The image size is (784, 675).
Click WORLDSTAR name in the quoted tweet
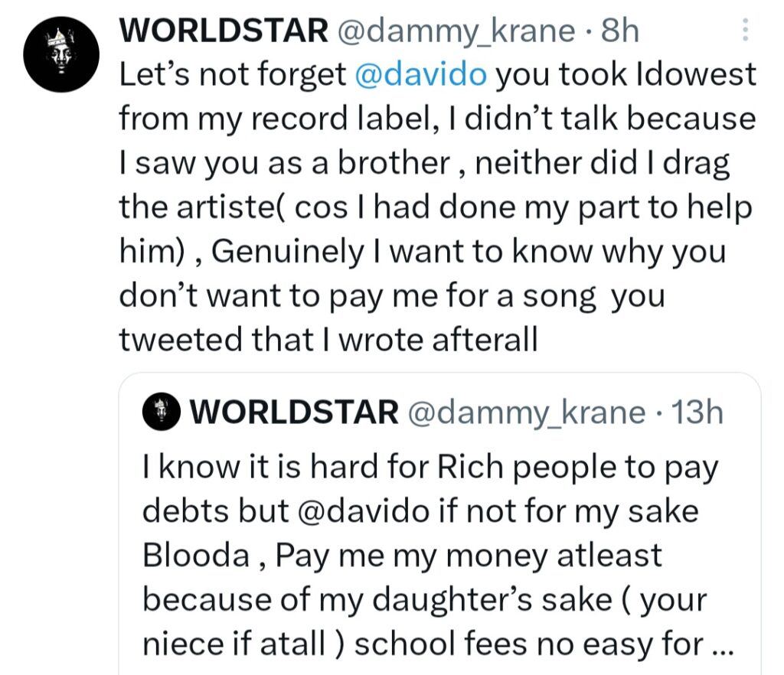[x=294, y=412]
